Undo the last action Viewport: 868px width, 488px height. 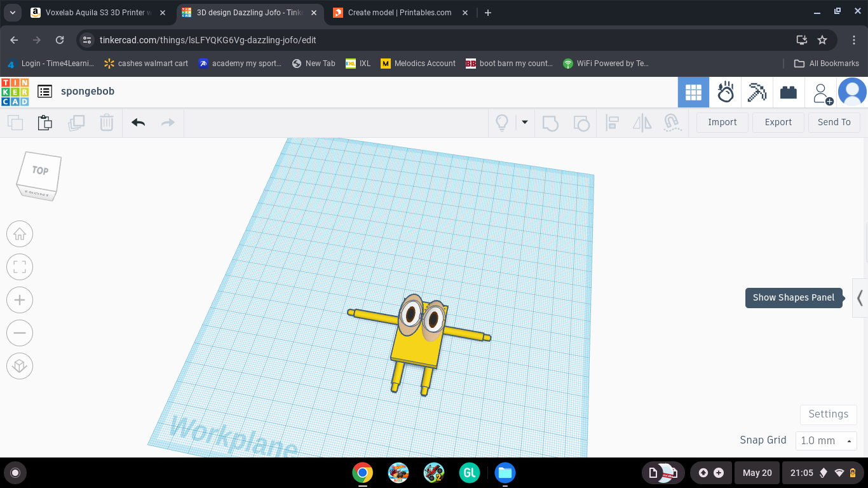[x=138, y=123]
